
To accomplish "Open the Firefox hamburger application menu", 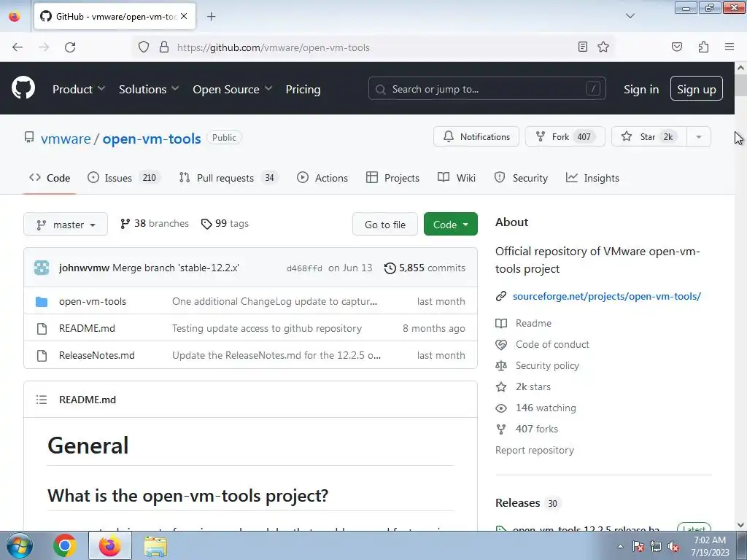I will pos(729,47).
